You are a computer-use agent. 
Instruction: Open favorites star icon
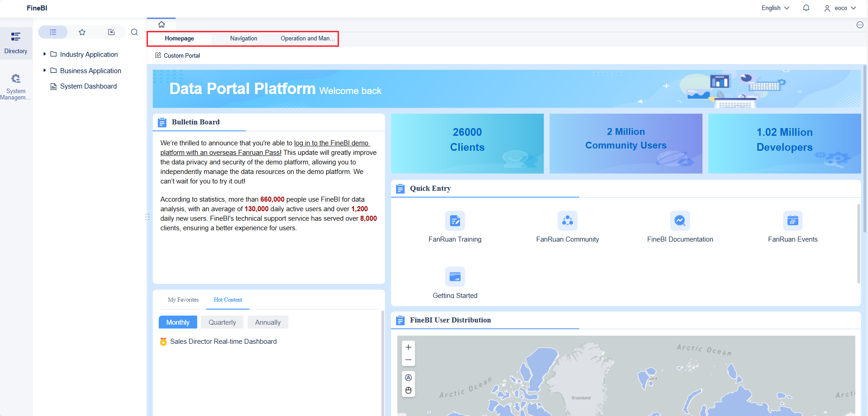[82, 32]
